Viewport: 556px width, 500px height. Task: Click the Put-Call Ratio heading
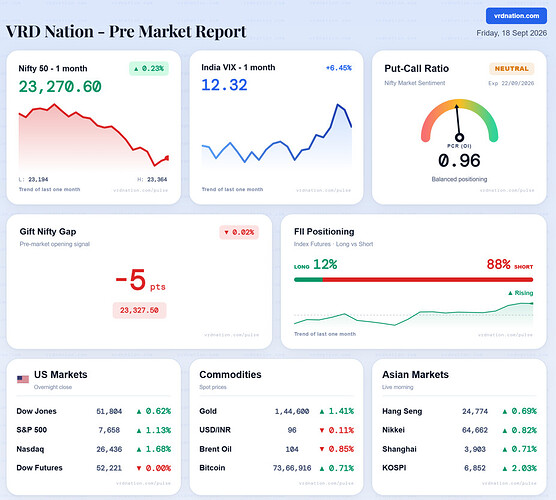pos(417,68)
